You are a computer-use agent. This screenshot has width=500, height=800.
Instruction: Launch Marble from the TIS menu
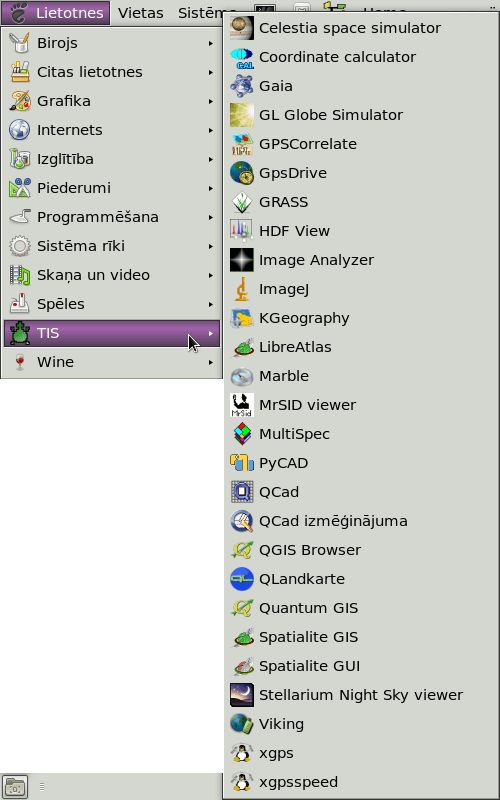tap(361, 376)
